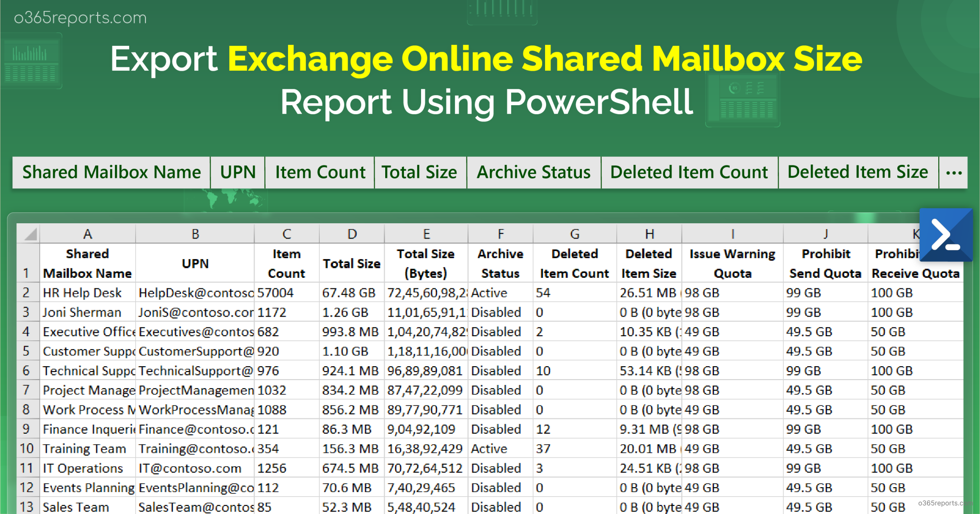Click 'Active' status in Training Team row
Screen dimensions: 980x514
[501, 448]
